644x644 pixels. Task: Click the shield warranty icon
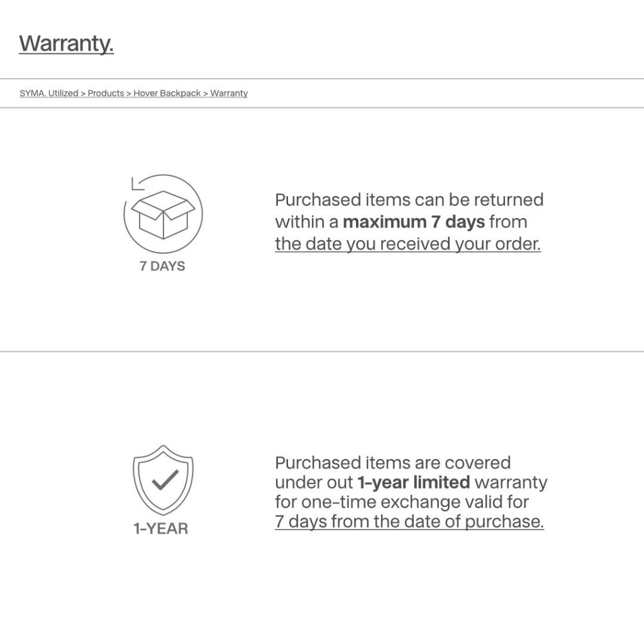(x=163, y=480)
